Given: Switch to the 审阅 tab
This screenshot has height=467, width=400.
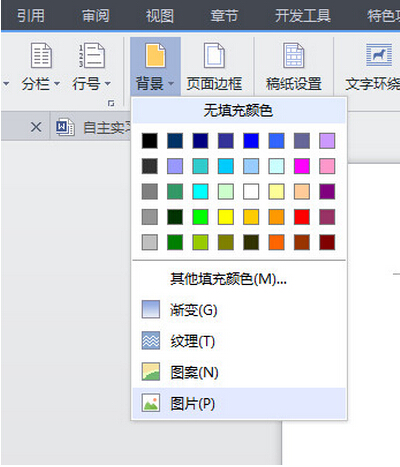Looking at the screenshot, I should tap(96, 16).
